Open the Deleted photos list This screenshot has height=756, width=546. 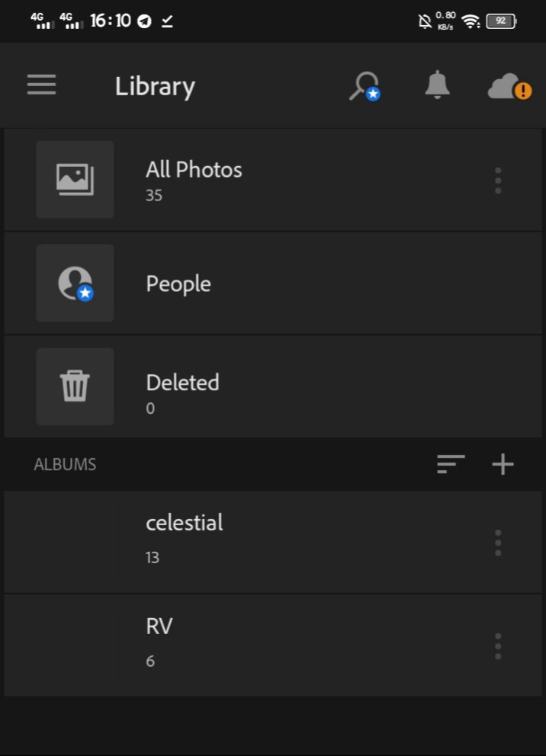coord(273,386)
